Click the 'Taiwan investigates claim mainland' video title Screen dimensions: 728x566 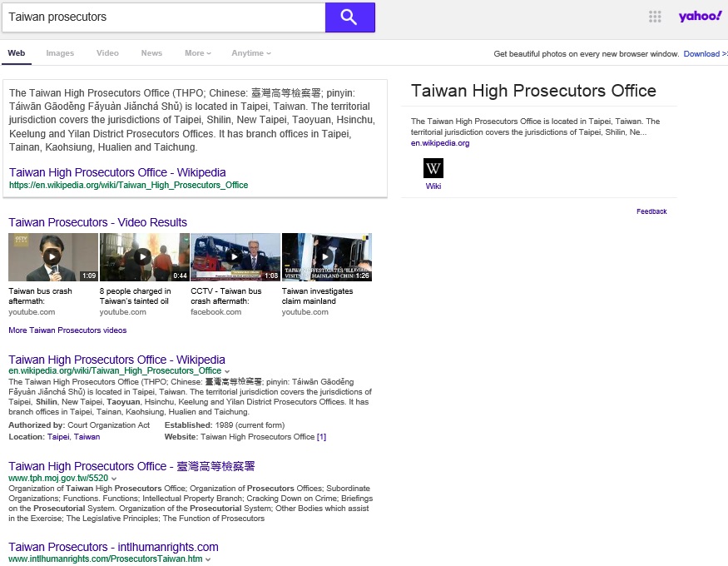[318, 296]
